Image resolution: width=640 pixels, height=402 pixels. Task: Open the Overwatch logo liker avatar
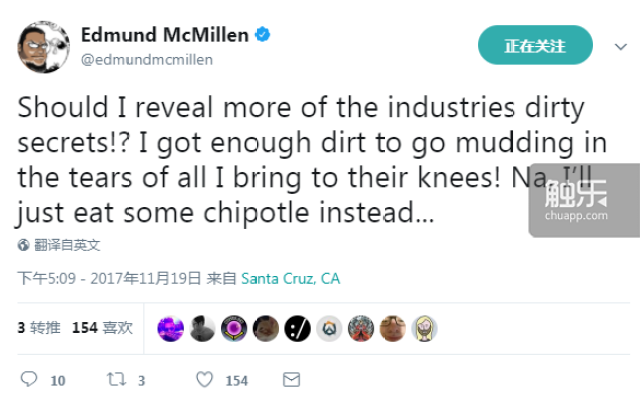328,327
